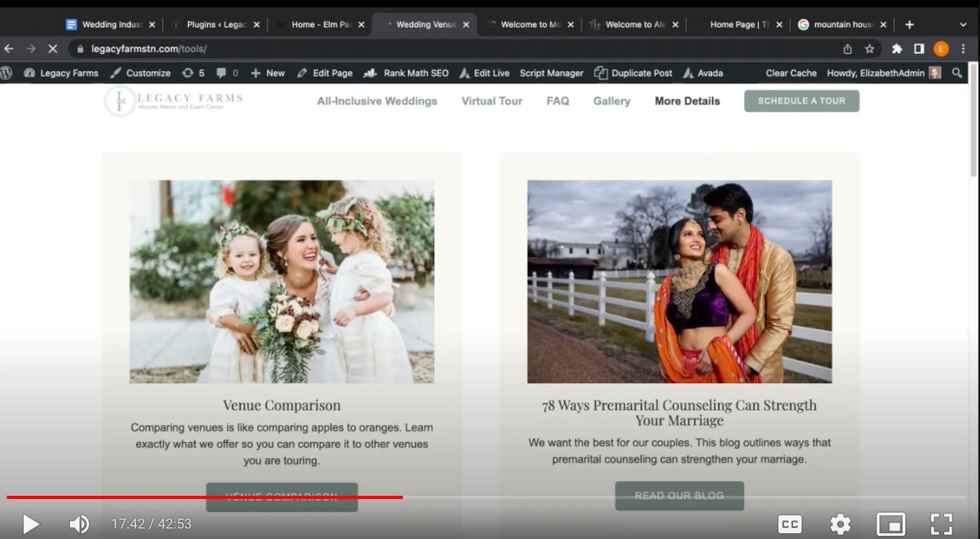This screenshot has height=539, width=980.
Task: Click couple by white fence photo
Action: tap(679, 282)
